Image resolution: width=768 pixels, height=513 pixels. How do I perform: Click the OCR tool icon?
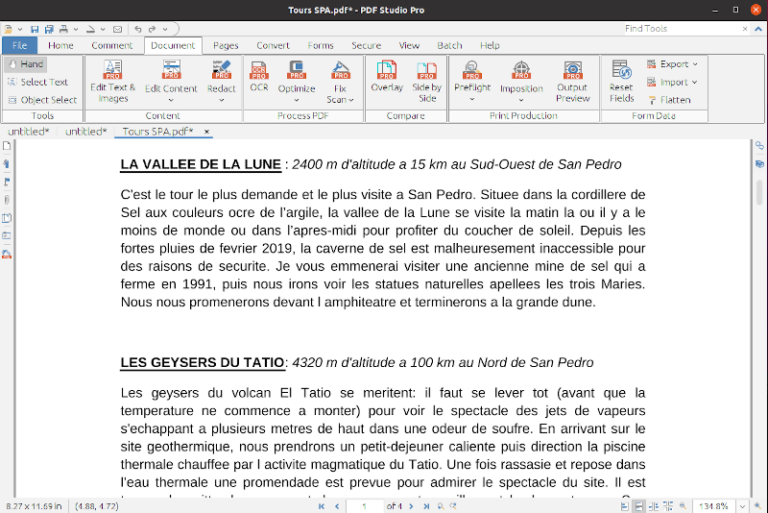point(259,78)
